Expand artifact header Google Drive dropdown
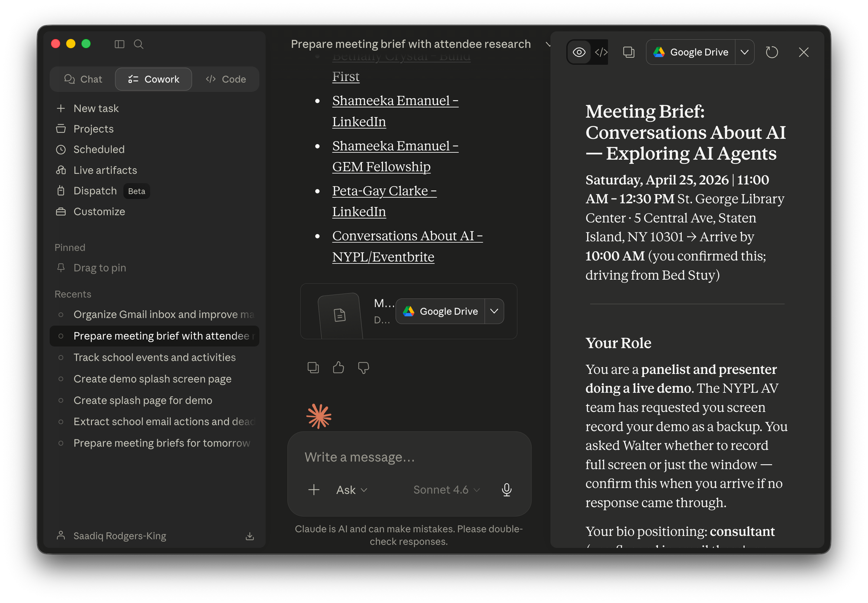This screenshot has height=603, width=868. [745, 52]
